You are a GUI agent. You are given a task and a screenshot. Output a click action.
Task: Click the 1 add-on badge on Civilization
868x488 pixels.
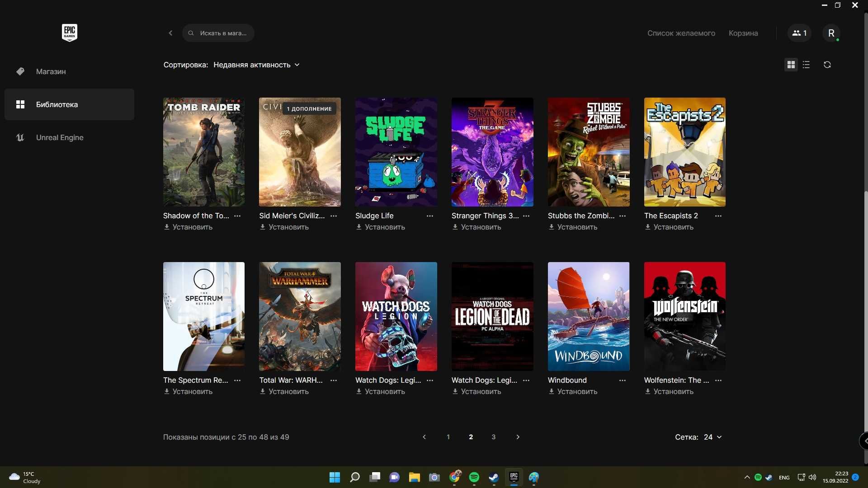(309, 108)
